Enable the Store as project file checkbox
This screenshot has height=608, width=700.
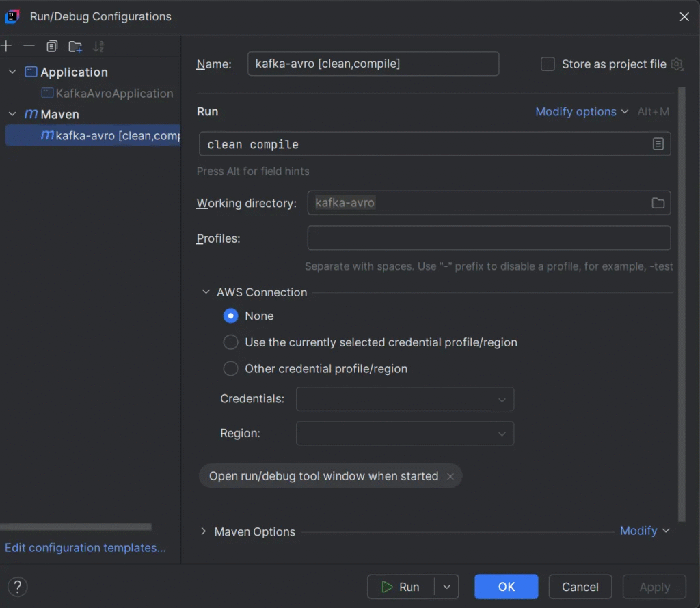click(548, 64)
